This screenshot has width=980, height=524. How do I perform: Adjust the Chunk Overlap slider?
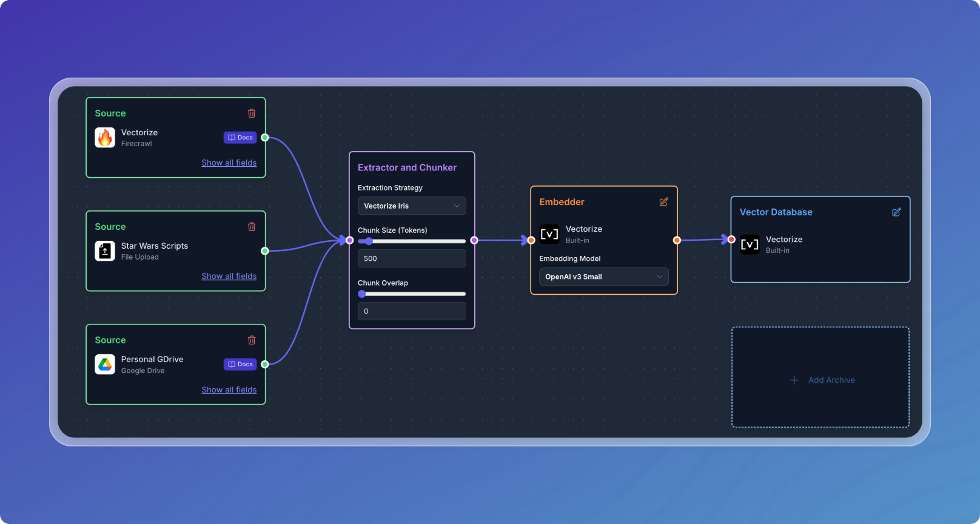(412, 294)
